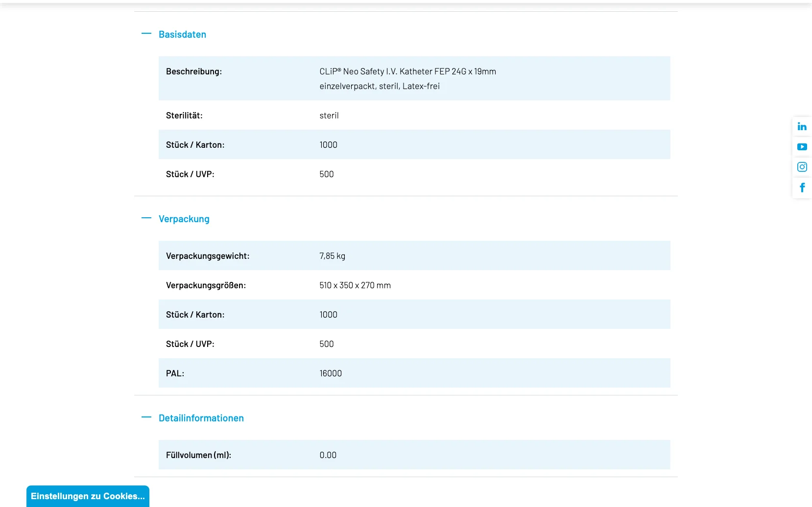Viewport: 812px width, 507px height.
Task: Click the 'steril' value in Sterilität row
Action: click(x=329, y=115)
